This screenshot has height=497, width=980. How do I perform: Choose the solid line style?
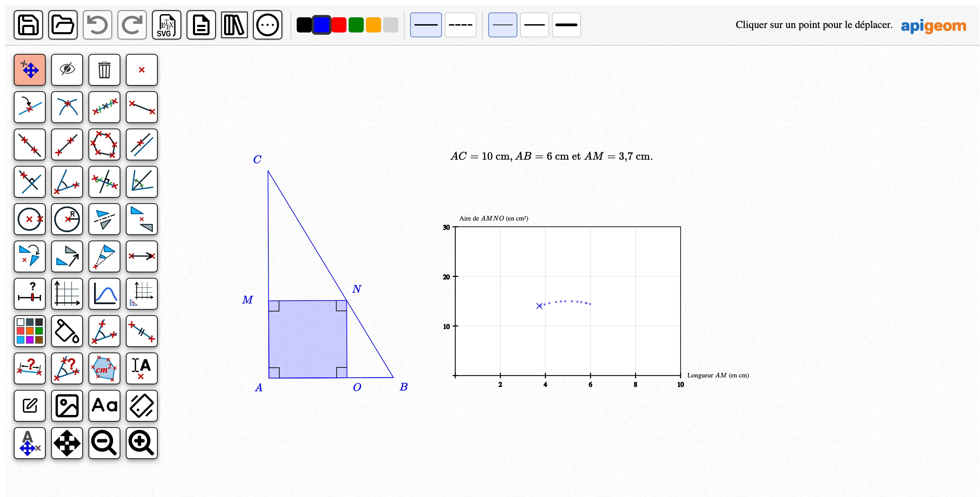[x=426, y=25]
